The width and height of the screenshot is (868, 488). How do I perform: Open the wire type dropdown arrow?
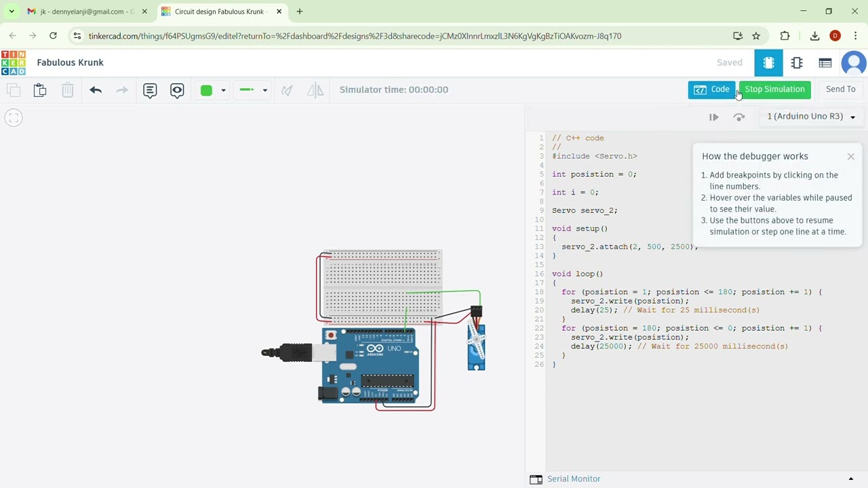tap(265, 90)
